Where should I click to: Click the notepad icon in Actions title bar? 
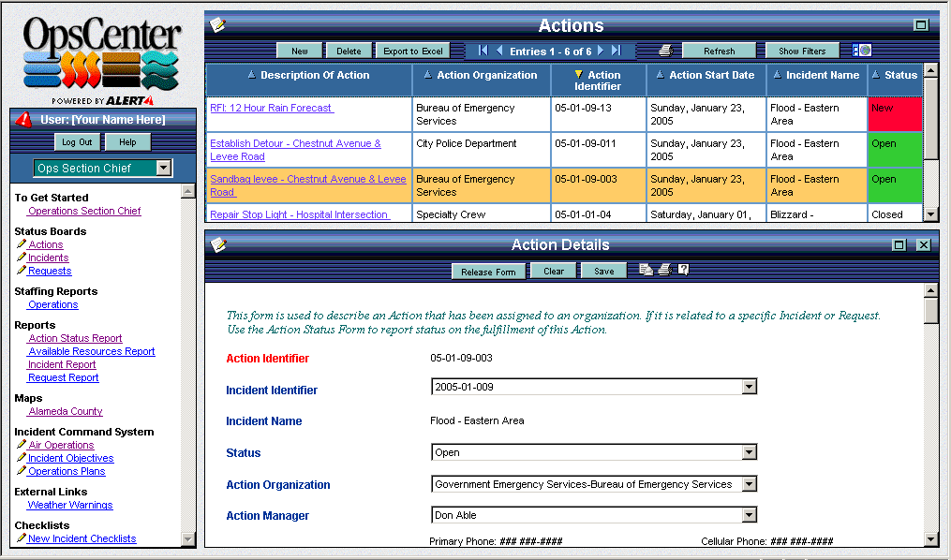(x=217, y=25)
